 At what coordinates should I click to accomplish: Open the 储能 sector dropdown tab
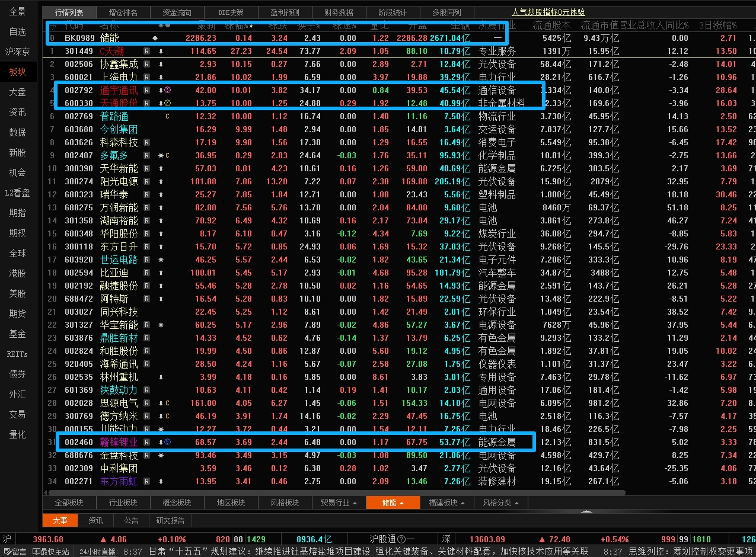pyautogui.click(x=393, y=502)
